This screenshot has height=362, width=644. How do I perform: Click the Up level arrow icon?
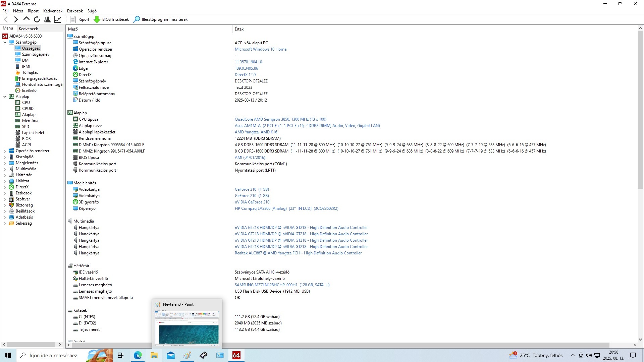coord(26,19)
